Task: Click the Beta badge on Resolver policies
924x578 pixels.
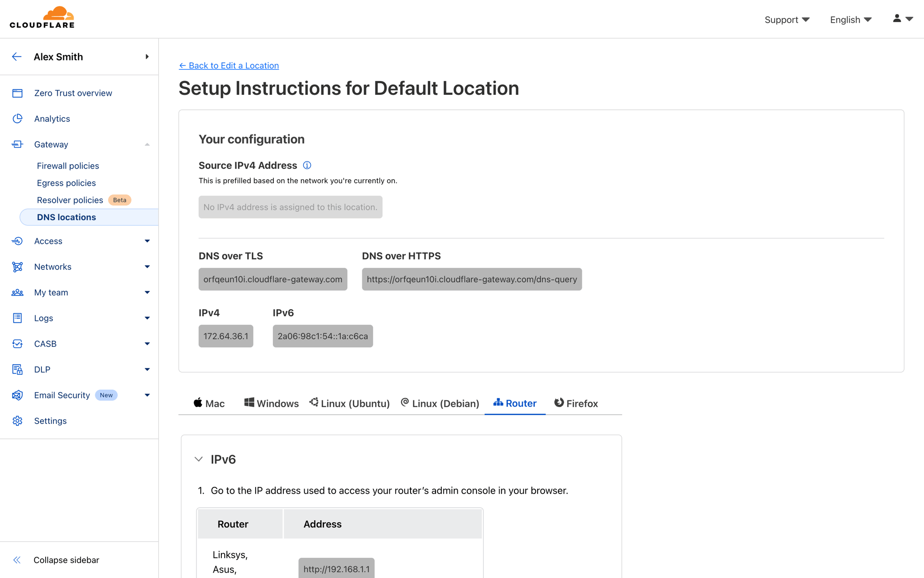Action: 120,200
